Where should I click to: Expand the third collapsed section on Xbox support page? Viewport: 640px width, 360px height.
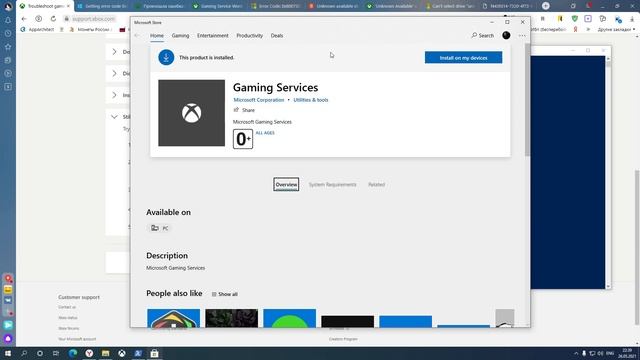114,95
